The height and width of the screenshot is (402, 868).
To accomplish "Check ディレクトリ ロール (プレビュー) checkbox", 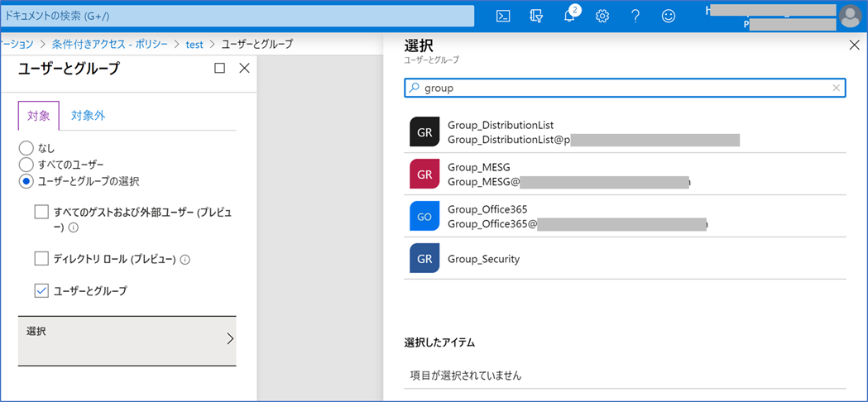I will pos(41,258).
